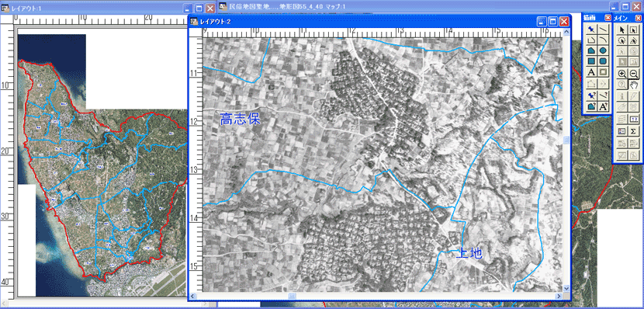Select the Line tool in Drawing toolbar
The image size is (644, 309).
[603, 30]
